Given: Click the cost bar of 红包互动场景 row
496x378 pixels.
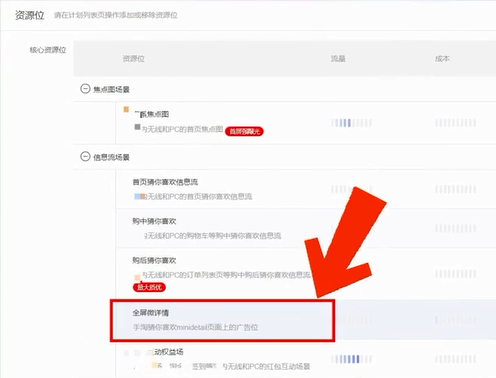Looking at the screenshot, I should click(455, 359).
